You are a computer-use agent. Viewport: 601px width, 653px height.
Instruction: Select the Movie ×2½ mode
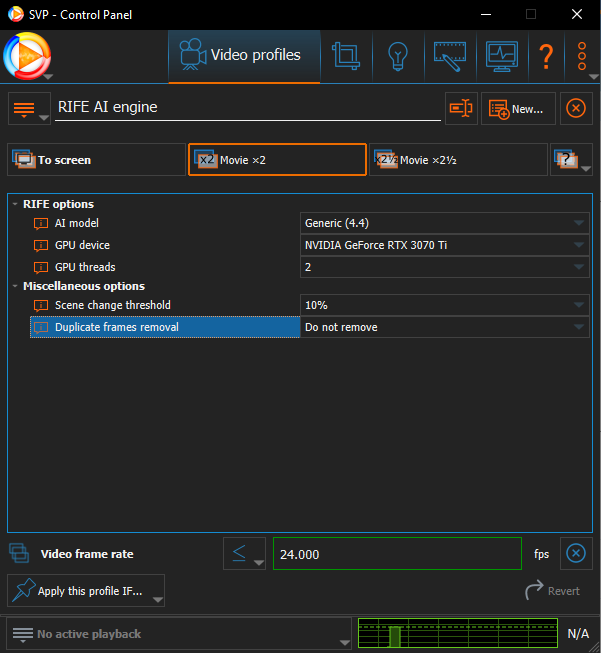pyautogui.click(x=458, y=160)
